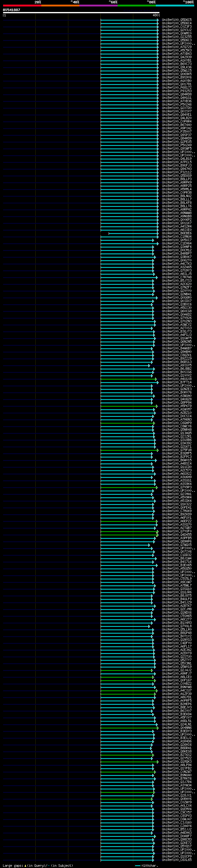Click the UniRef100_B9S9Y6 label
Screen dimensions: 197x868
pyautogui.click(x=177, y=78)
